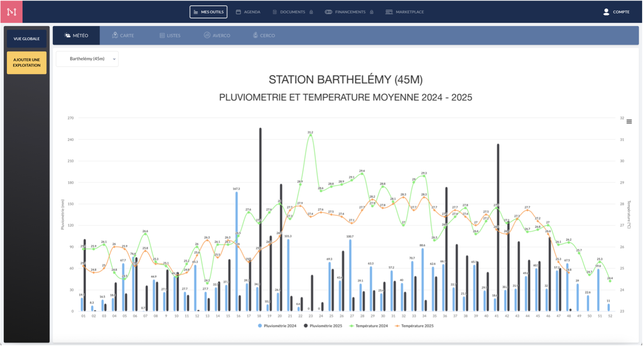Click the Documents file icon
The image size is (644, 347).
(275, 12)
